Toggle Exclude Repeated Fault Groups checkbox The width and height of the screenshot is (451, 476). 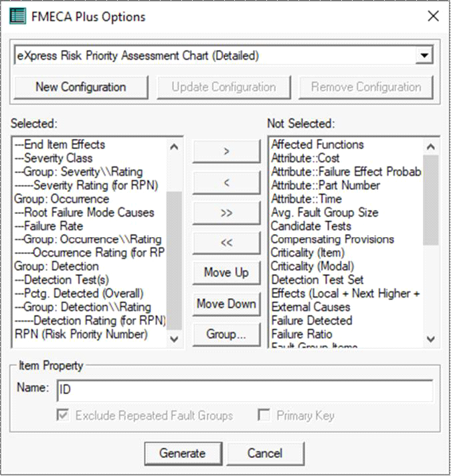[63, 415]
